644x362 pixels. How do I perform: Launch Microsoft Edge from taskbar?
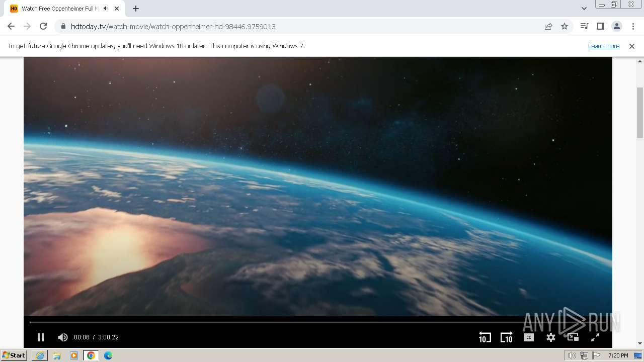coord(108,355)
